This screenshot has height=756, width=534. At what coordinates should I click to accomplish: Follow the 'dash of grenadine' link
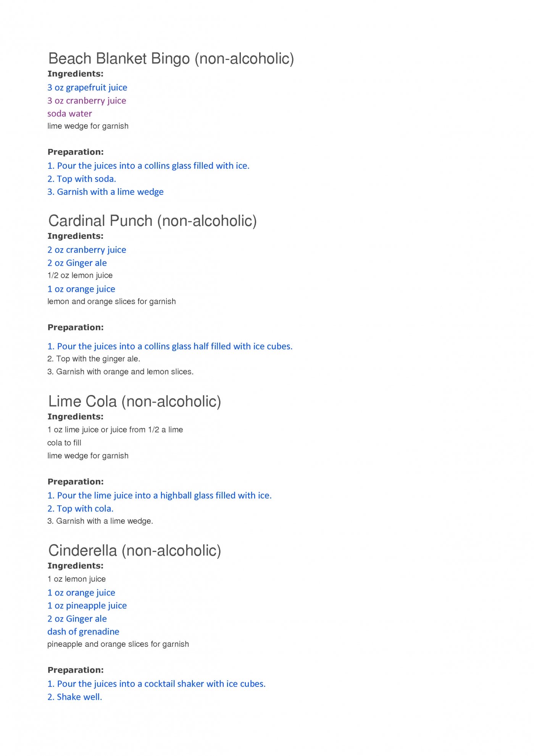point(83,631)
